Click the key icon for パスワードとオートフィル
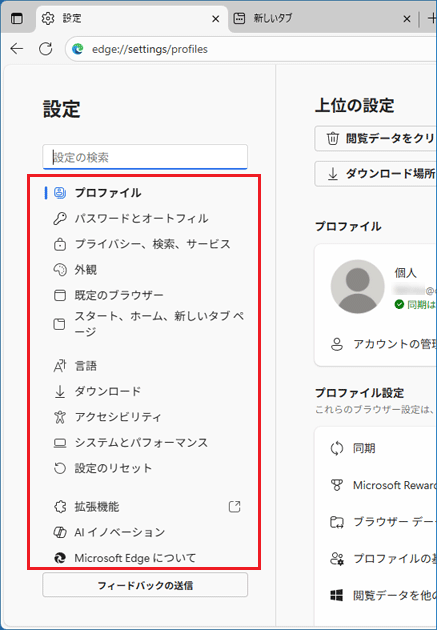 pyautogui.click(x=59, y=219)
